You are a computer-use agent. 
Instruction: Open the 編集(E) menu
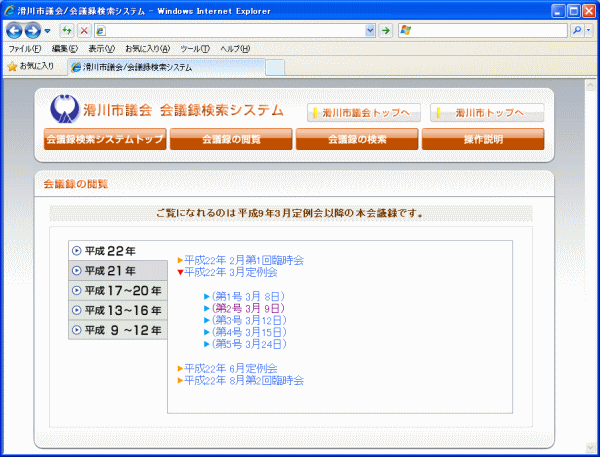pos(65,49)
